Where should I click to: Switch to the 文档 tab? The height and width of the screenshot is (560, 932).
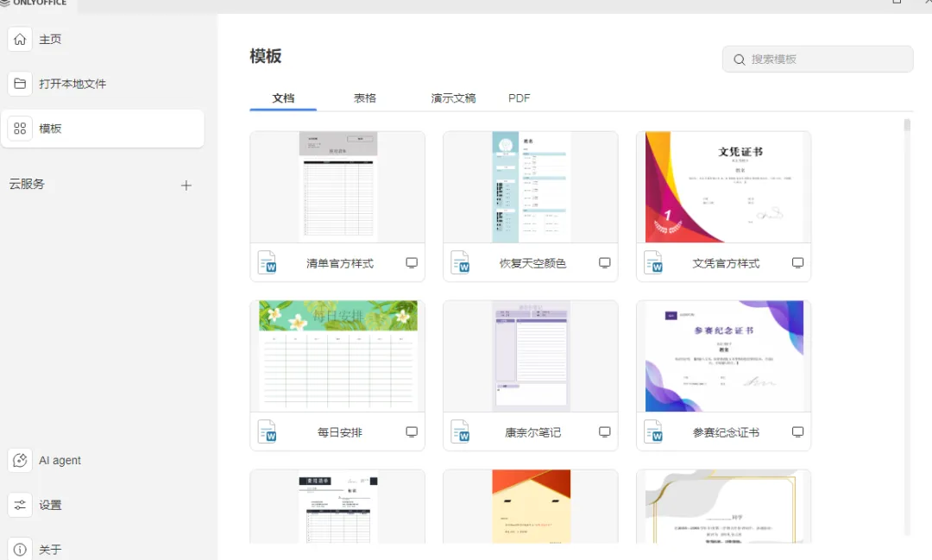coord(283,98)
